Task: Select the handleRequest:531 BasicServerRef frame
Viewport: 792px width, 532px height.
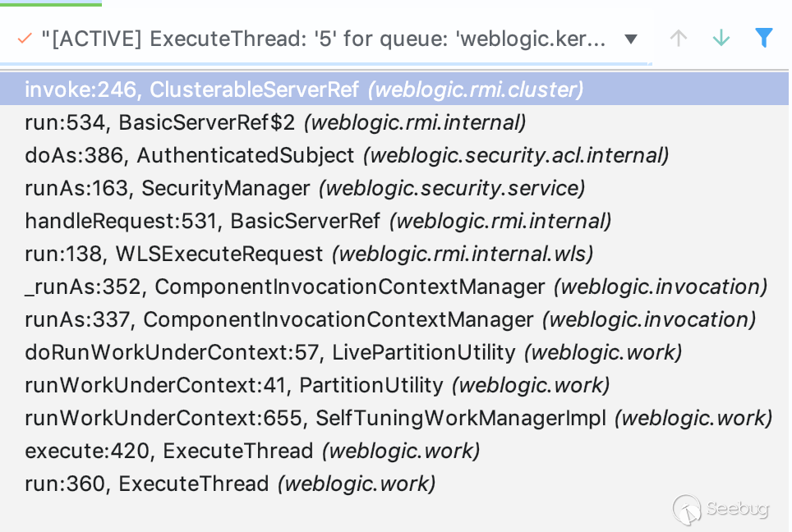Action: tap(318, 221)
